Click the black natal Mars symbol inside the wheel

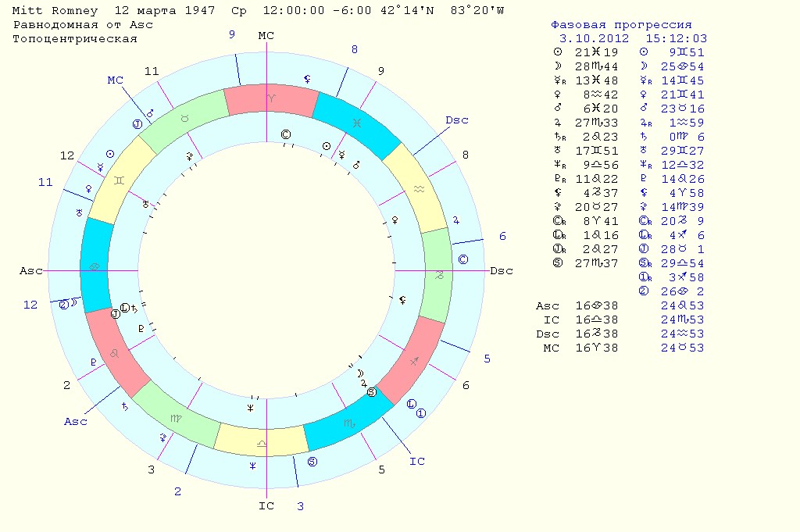pyautogui.click(x=356, y=165)
